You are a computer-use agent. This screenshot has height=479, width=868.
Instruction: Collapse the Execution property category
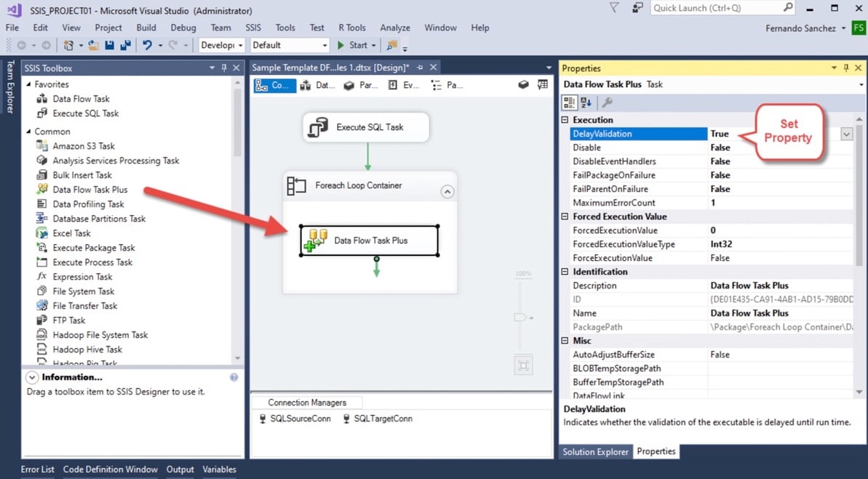click(x=565, y=119)
